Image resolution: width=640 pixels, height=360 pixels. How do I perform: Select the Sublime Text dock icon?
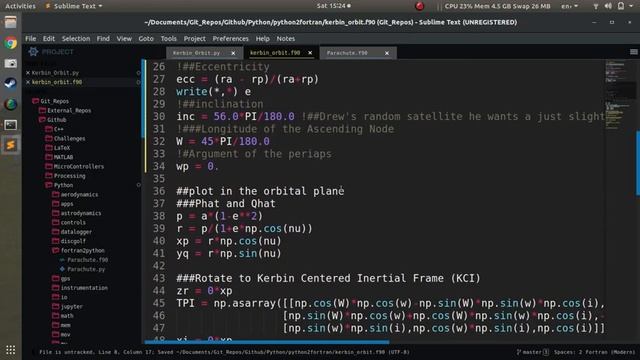11,145
